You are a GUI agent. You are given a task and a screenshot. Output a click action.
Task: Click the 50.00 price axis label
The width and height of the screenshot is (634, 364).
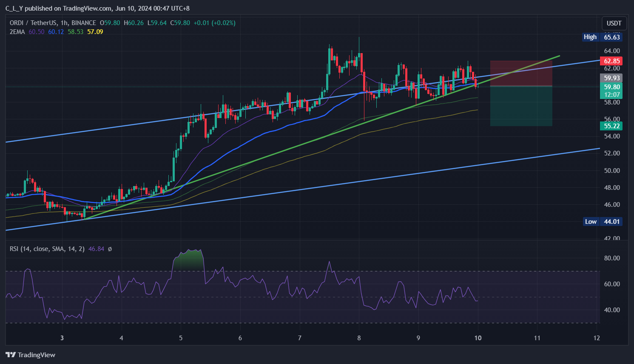(612, 170)
